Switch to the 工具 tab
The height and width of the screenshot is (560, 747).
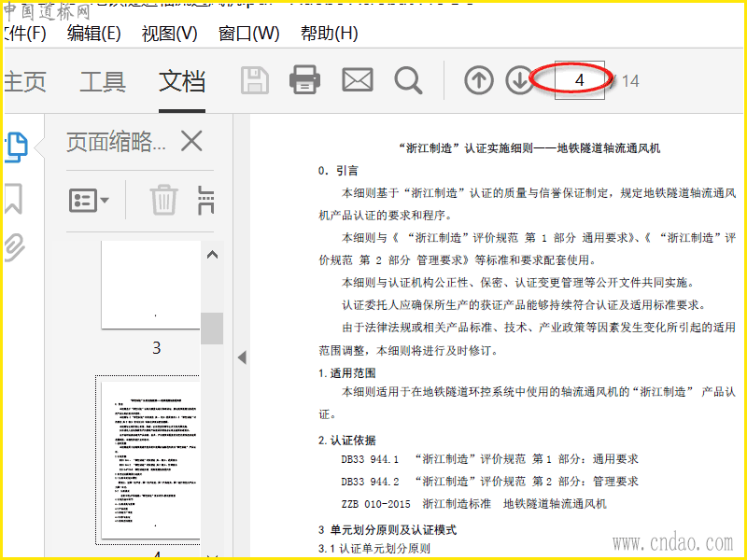[x=103, y=81]
